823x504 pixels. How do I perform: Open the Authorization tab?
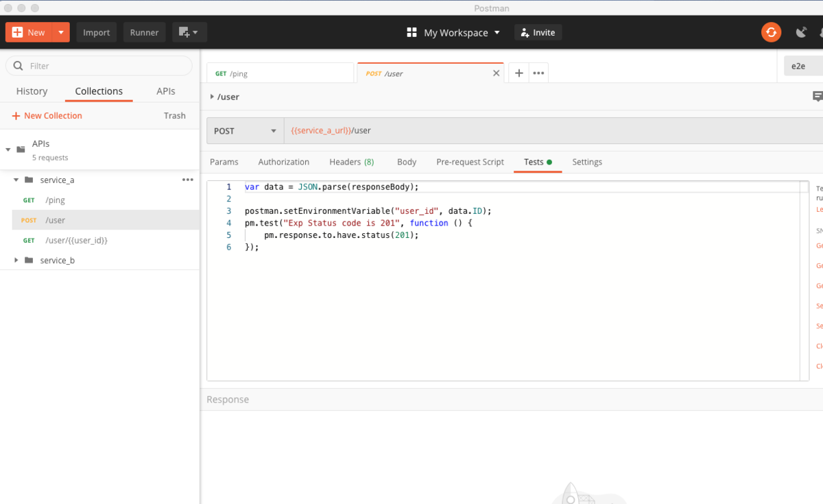tap(284, 162)
